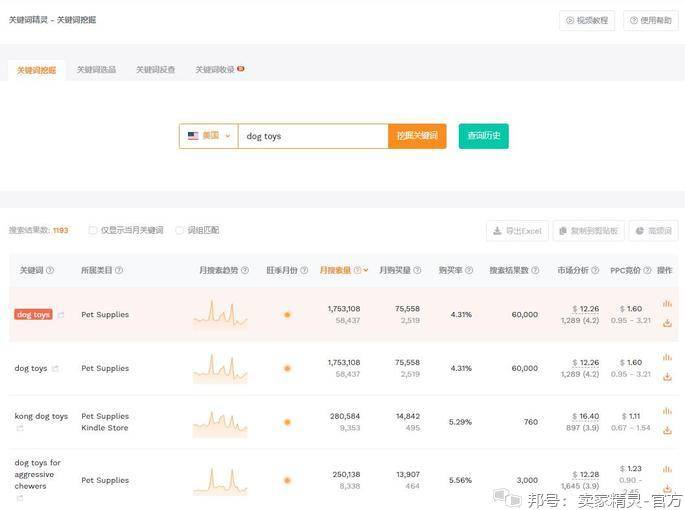Viewport: 685px width, 510px height.
Task: Click the green 查询历史 button
Action: click(484, 136)
